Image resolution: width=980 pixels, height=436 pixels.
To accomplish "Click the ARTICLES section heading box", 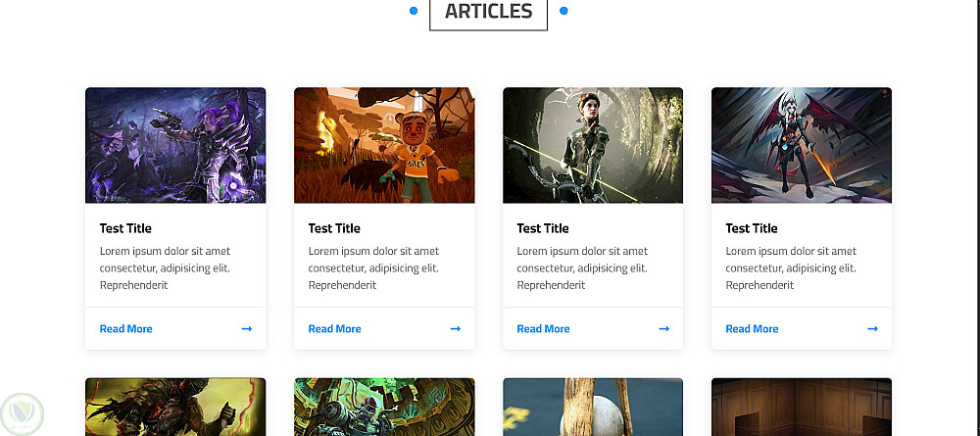I will [x=489, y=13].
